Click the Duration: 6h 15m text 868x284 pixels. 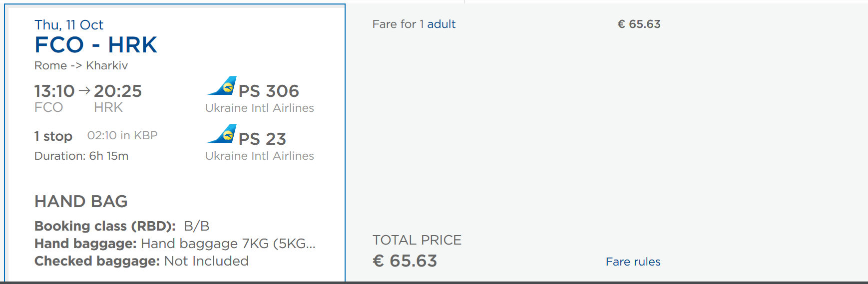point(81,156)
